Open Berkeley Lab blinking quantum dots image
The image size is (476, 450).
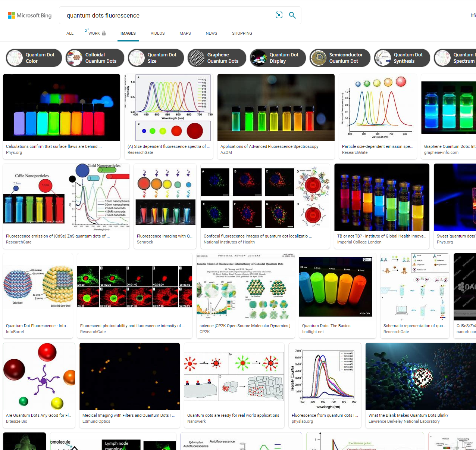421,376
